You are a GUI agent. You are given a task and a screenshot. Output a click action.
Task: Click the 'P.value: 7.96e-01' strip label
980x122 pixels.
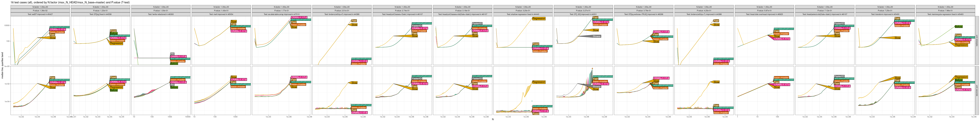click(945, 11)
